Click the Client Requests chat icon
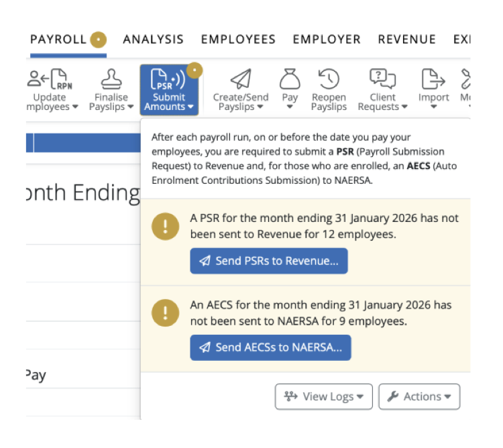503x448 pixels. pyautogui.click(x=382, y=79)
